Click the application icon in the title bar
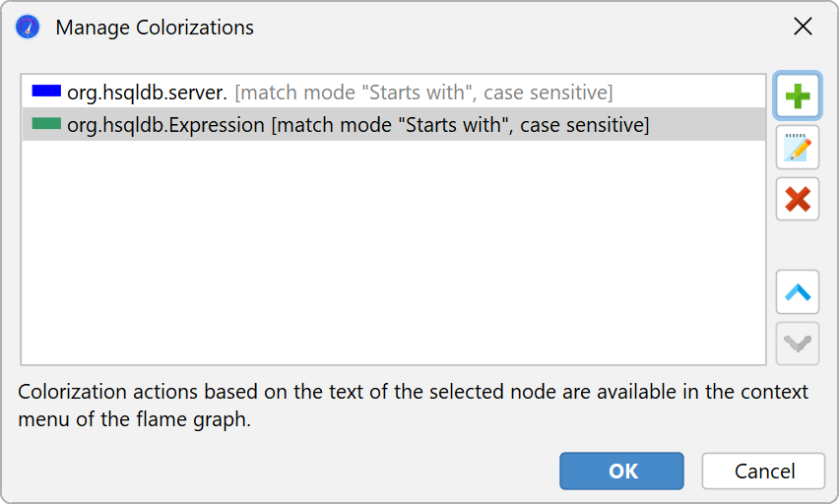This screenshot has height=504, width=839. click(x=28, y=27)
